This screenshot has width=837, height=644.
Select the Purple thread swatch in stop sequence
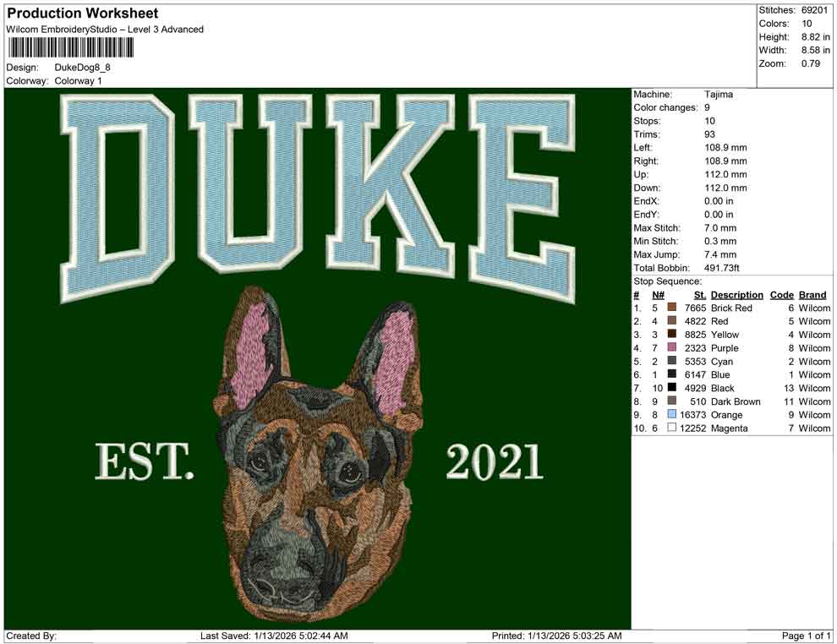coord(670,348)
